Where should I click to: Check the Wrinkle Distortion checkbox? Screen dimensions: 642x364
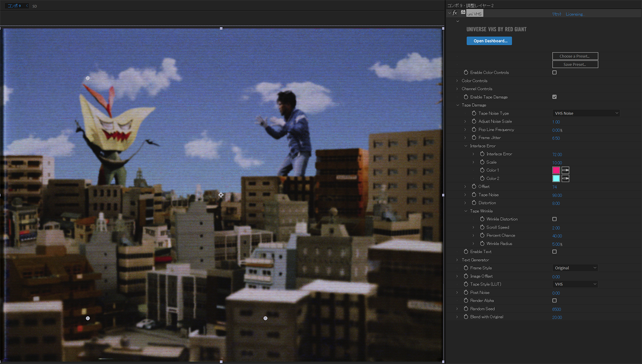click(x=555, y=219)
